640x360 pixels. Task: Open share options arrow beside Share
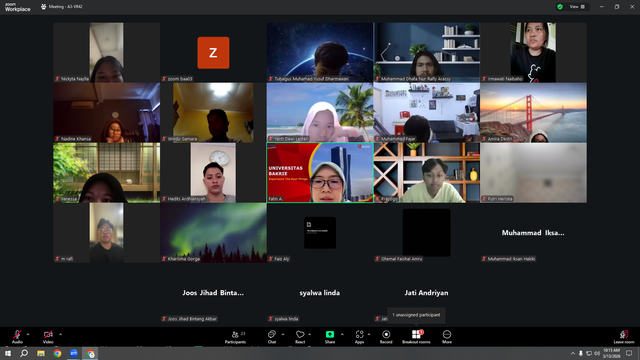(x=342, y=334)
